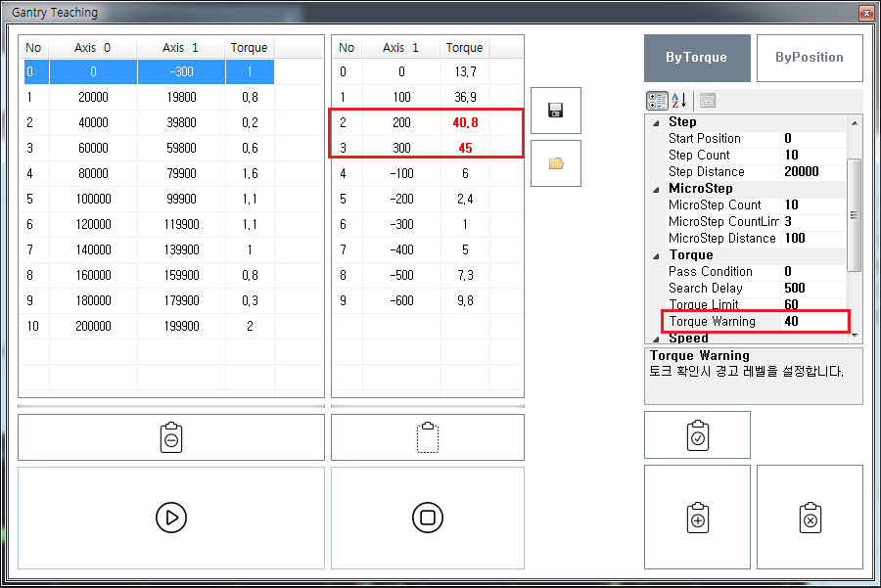Click the Torque column header in right table

pyautogui.click(x=464, y=48)
